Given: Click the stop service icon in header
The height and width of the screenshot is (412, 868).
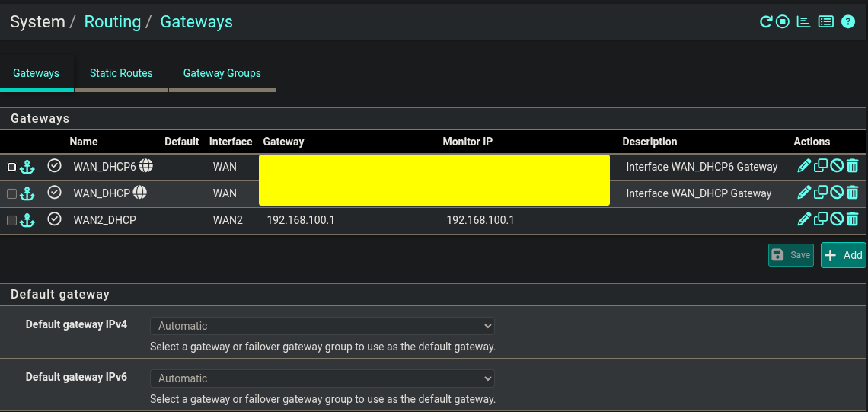Looking at the screenshot, I should point(783,22).
